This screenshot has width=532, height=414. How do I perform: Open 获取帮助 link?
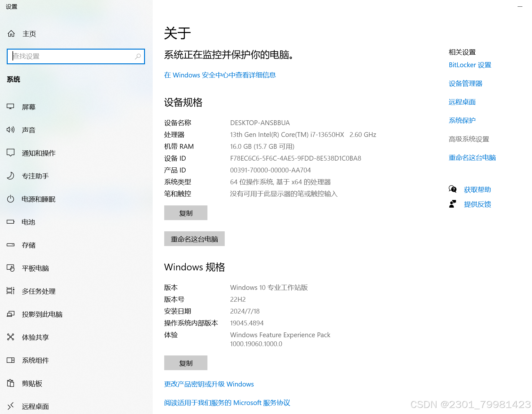tap(477, 190)
